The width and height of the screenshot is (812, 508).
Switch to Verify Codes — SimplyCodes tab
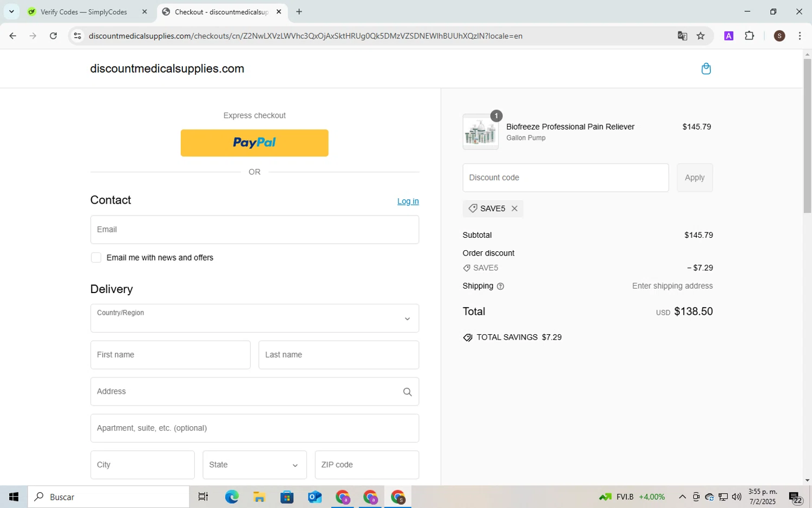tap(83, 11)
